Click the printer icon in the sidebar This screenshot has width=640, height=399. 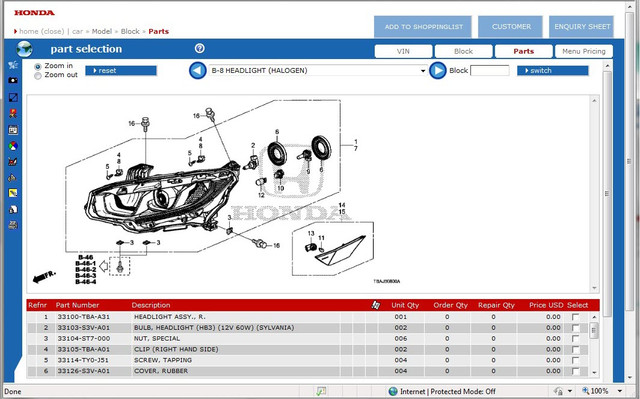[13, 225]
